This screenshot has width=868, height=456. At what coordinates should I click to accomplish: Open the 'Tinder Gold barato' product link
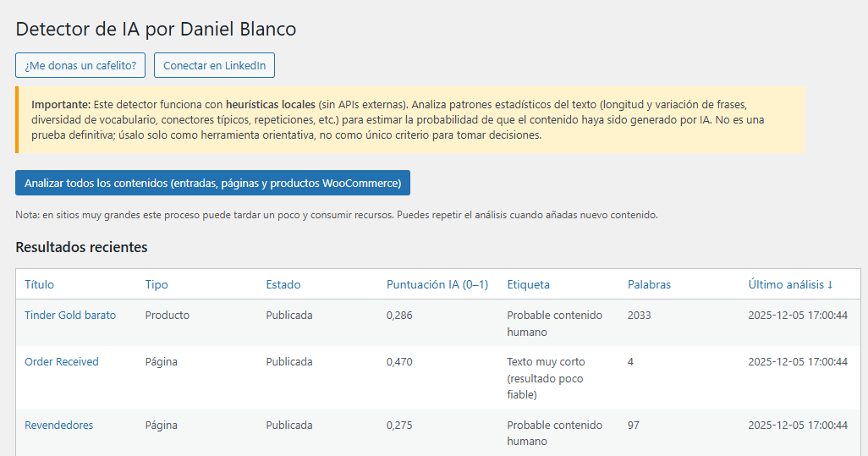click(70, 315)
